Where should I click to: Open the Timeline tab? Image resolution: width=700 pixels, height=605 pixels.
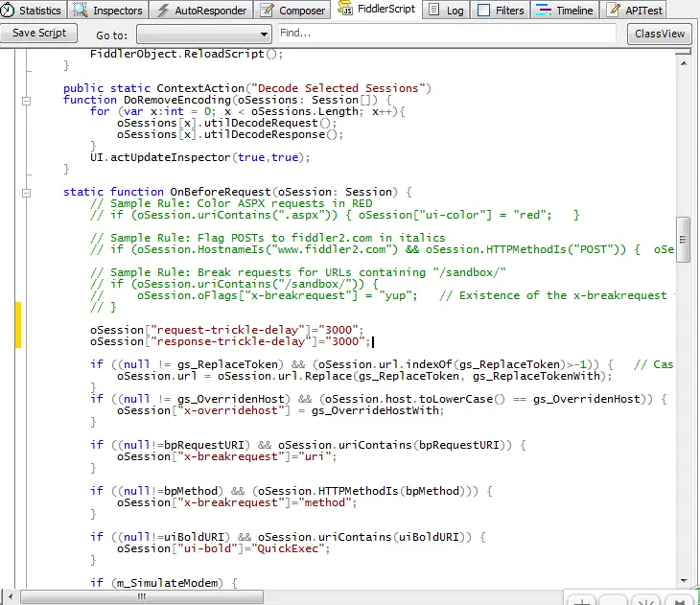pyautogui.click(x=565, y=10)
